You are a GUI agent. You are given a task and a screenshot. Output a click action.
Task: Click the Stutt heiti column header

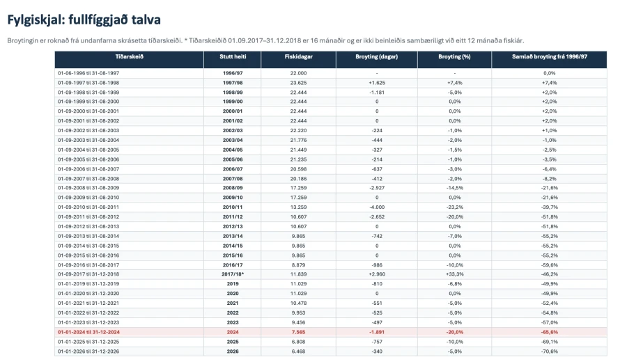(233, 56)
